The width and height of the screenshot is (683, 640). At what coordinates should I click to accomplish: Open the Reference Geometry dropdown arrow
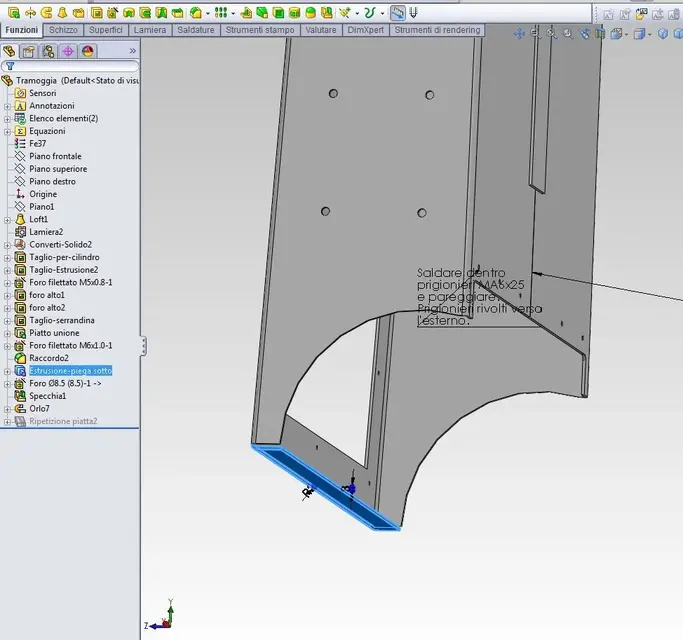click(x=357, y=14)
